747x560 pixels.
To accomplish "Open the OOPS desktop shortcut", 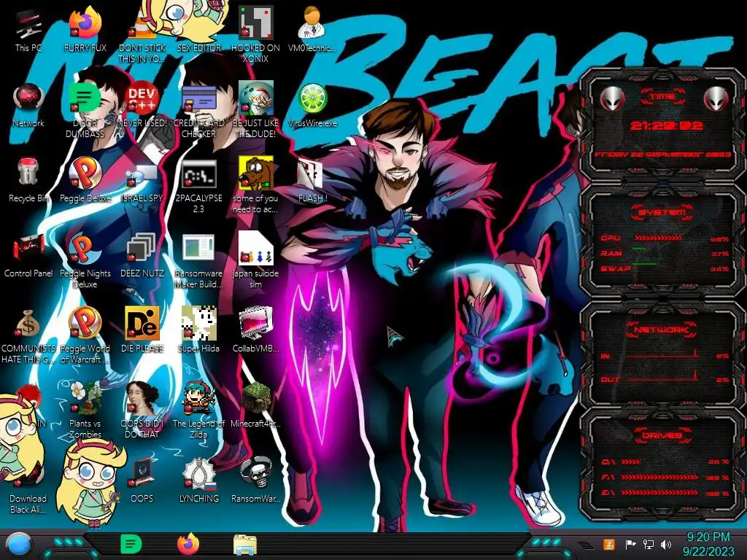I will pyautogui.click(x=142, y=481).
